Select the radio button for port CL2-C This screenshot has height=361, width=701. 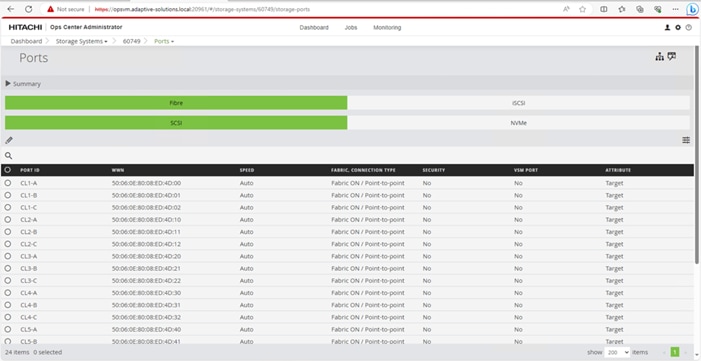[8, 244]
